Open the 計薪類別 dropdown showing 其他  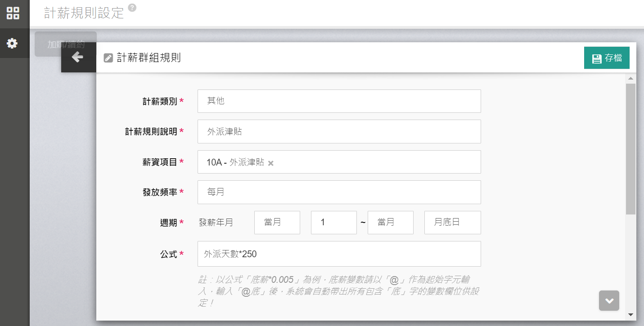point(339,101)
